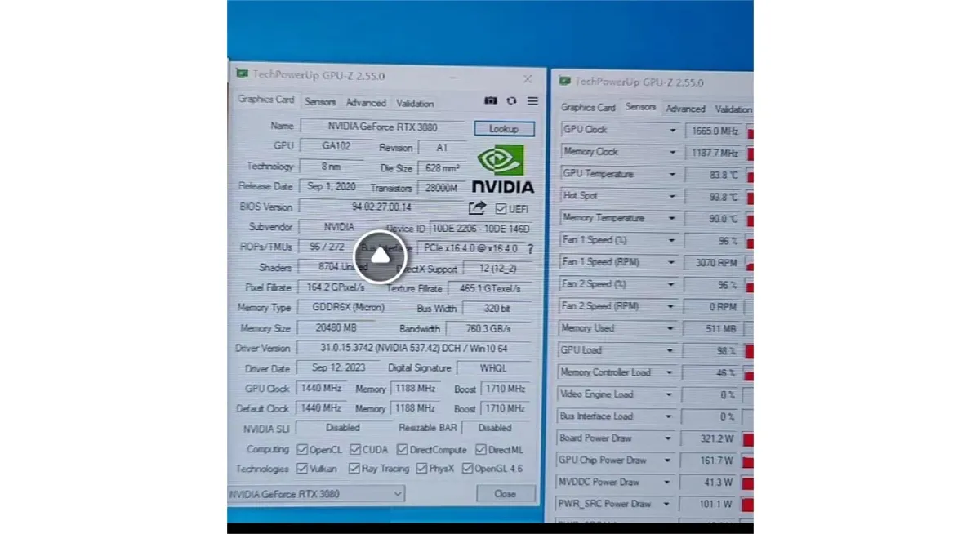
Task: Click the Driver Version field 31.0.15.3742
Action: (414, 348)
